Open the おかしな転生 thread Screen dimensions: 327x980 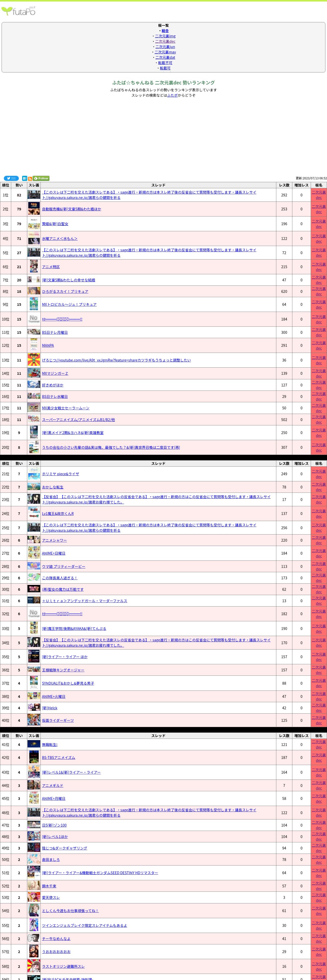click(x=52, y=487)
